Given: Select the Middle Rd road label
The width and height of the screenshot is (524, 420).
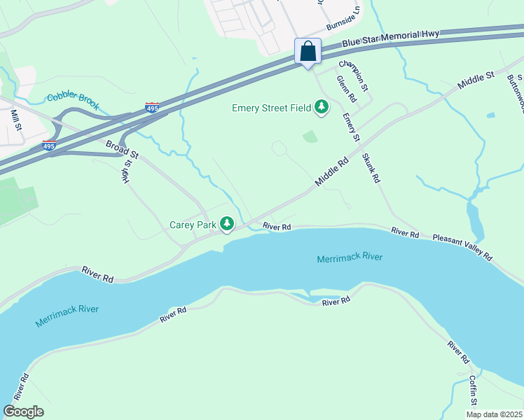Looking at the screenshot, I should pos(332,171).
